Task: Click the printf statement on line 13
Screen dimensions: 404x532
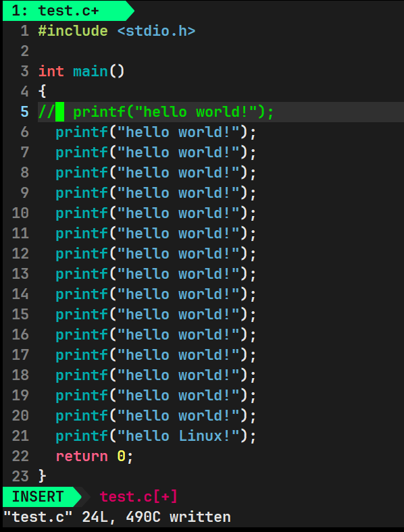Action: (156, 274)
